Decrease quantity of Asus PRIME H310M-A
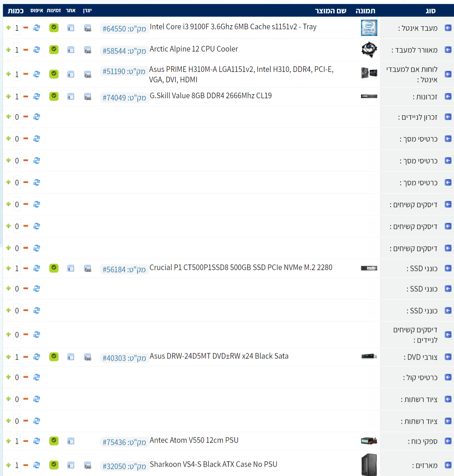Image resolution: width=454 pixels, height=476 pixels. point(26,74)
